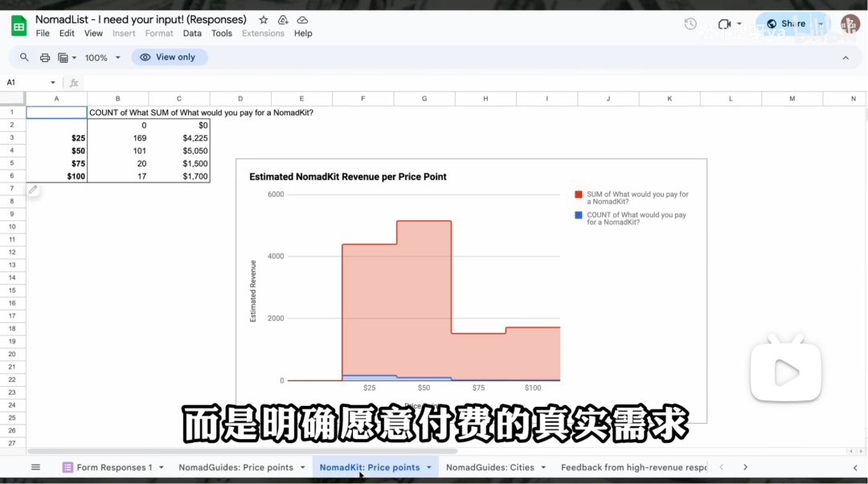Open the Help menu
This screenshot has width=868, height=484.
pyautogui.click(x=303, y=33)
